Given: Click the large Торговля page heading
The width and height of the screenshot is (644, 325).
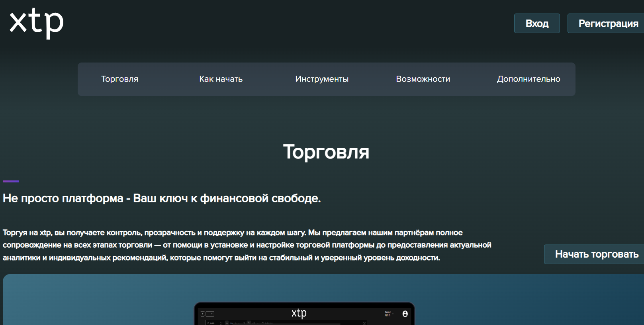Looking at the screenshot, I should click(x=326, y=152).
